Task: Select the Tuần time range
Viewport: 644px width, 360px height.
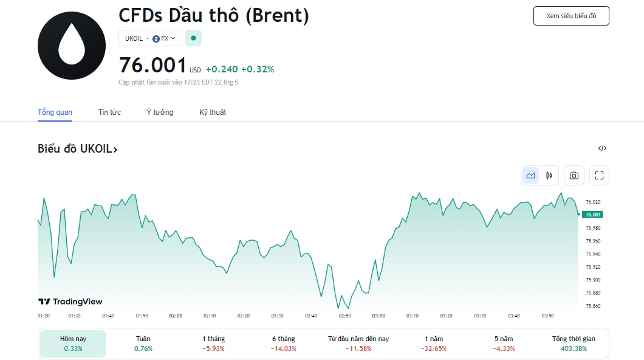Action: coord(143,344)
